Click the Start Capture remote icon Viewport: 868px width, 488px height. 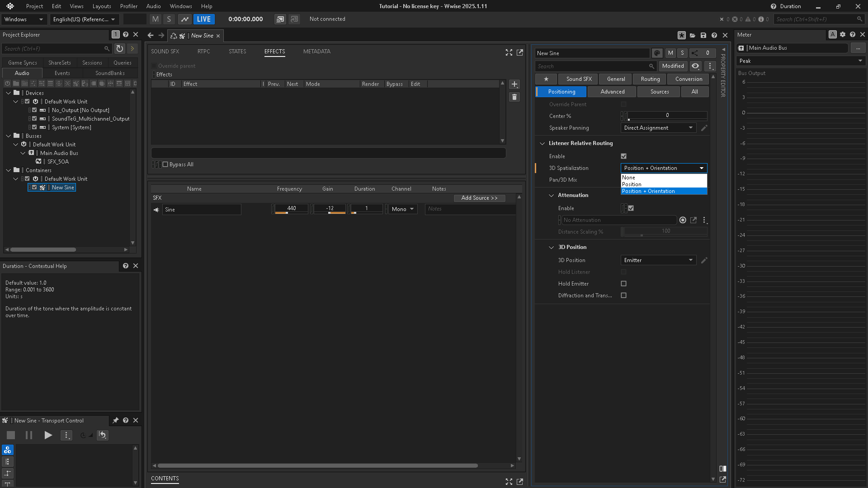[280, 19]
